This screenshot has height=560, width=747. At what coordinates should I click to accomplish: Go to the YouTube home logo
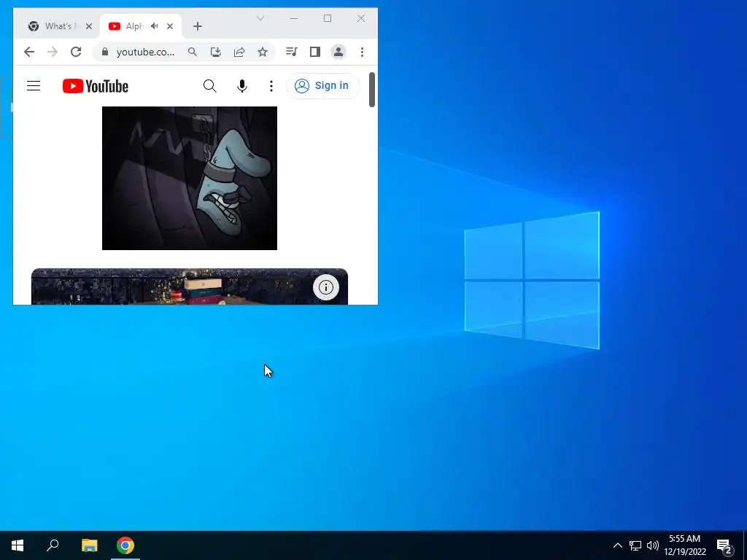point(96,86)
